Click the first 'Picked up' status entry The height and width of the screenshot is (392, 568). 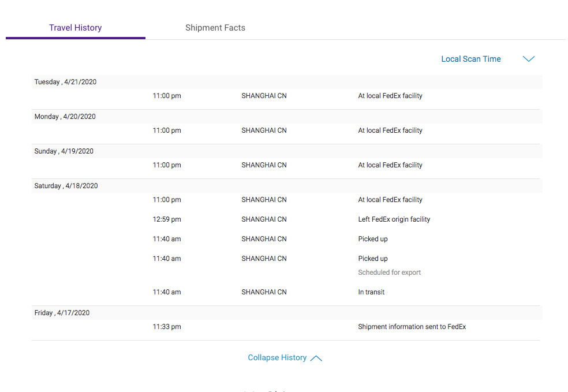tap(373, 239)
